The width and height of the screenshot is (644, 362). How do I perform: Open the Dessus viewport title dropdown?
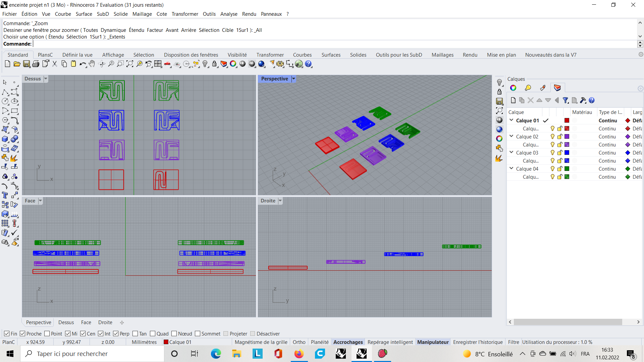(46, 79)
